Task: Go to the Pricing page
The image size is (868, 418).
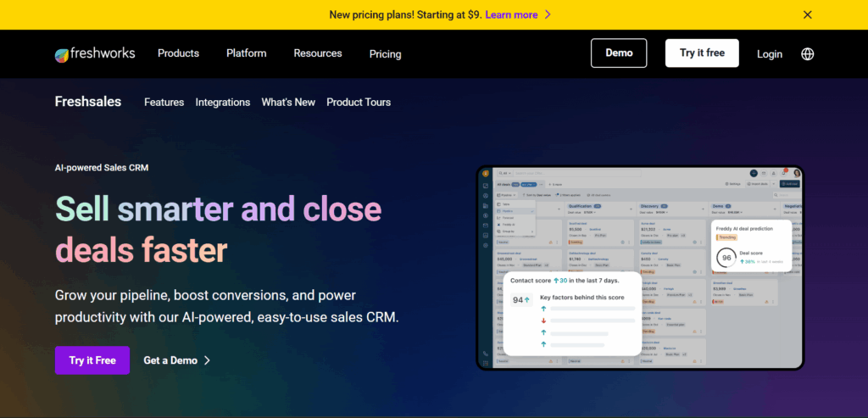Action: point(386,54)
